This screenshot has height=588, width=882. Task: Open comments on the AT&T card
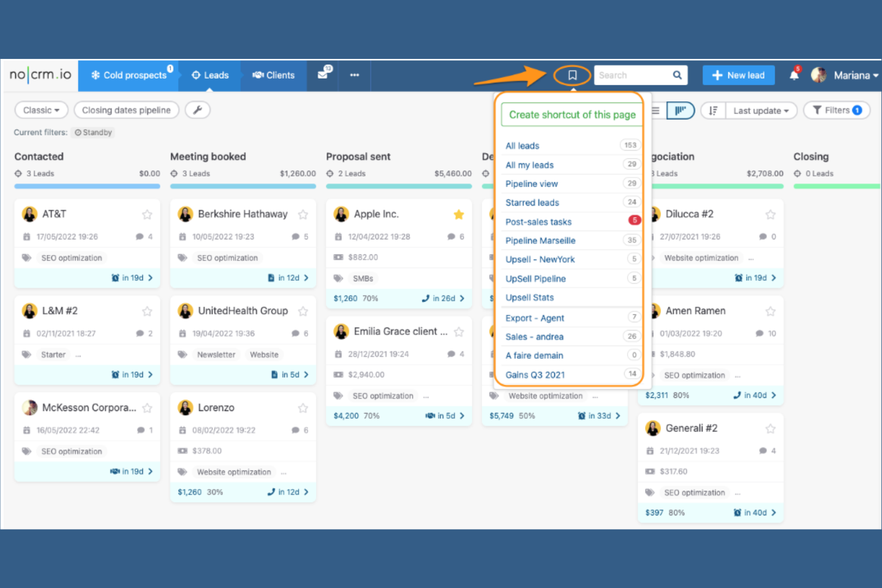coord(144,237)
